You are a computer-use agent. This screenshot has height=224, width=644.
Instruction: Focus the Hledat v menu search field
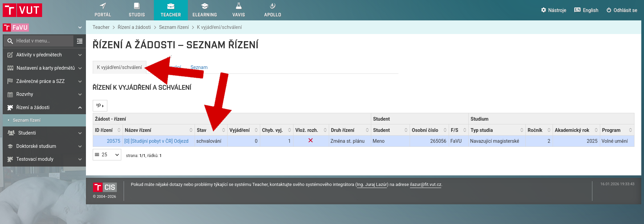pos(38,41)
